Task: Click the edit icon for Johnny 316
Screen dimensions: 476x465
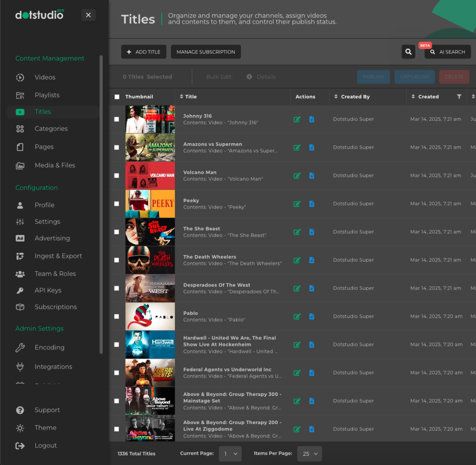Action: [297, 119]
